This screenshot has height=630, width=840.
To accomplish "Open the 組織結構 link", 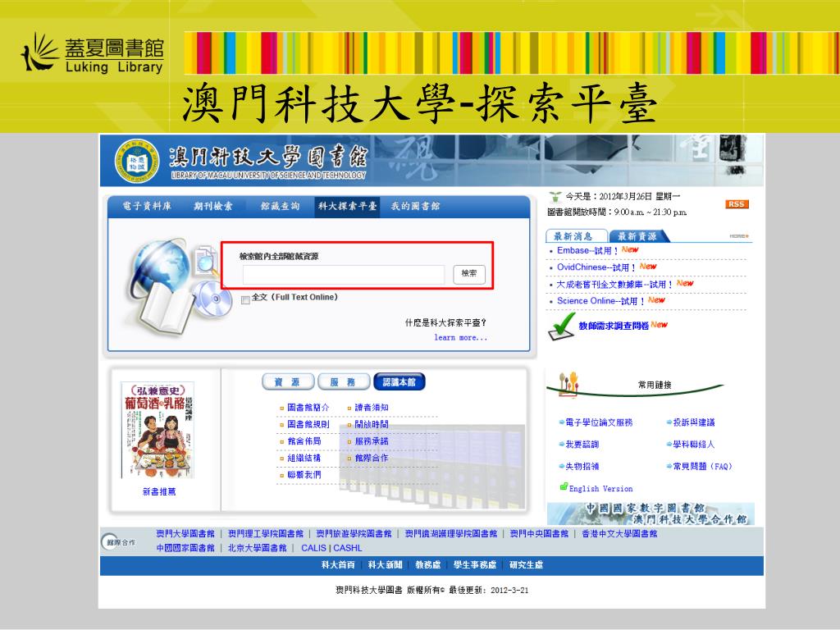I will coord(304,458).
